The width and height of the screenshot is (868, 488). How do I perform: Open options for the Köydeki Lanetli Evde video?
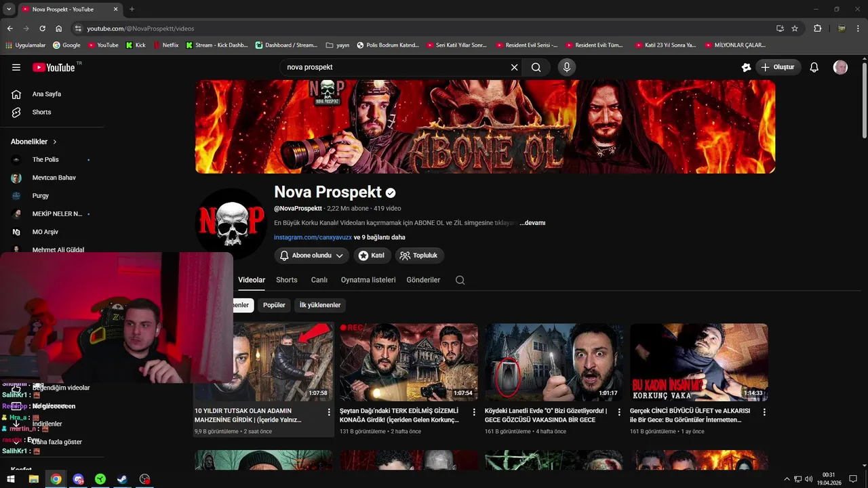619,412
